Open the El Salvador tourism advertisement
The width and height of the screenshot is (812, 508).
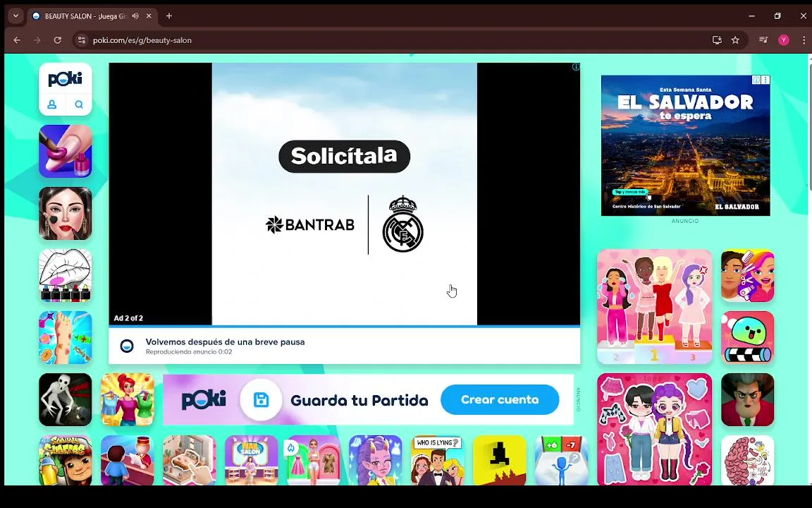[686, 145]
